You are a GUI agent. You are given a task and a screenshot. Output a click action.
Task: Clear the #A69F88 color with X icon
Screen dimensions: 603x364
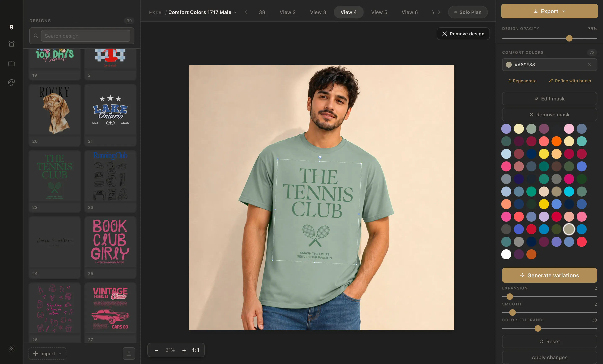pyautogui.click(x=589, y=65)
